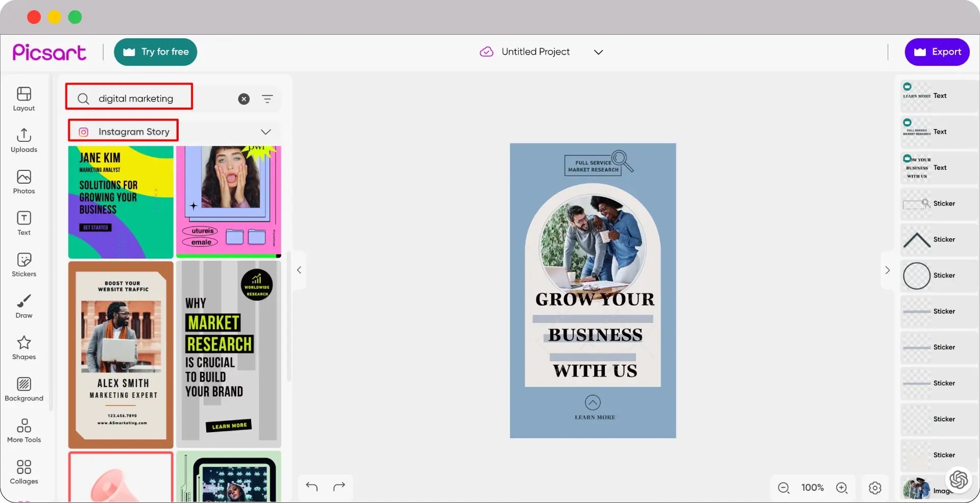The image size is (980, 503).
Task: Select the circle Sticker layer
Action: (938, 275)
